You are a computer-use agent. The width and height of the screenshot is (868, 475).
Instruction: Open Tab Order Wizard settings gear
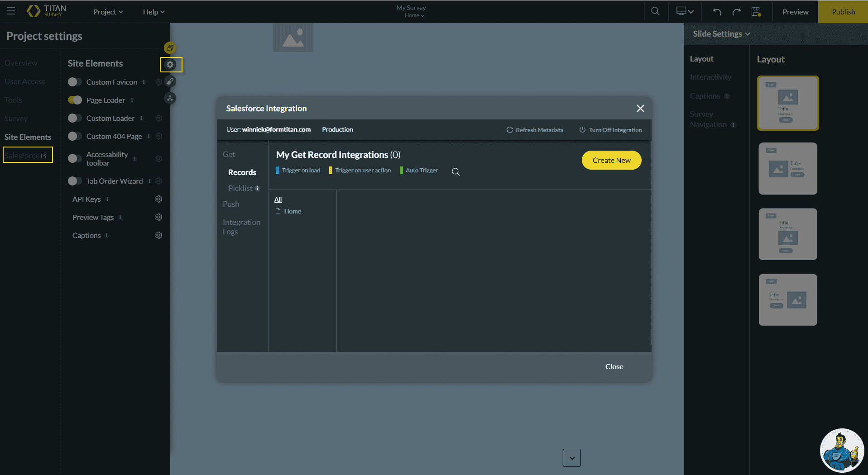[x=158, y=181]
